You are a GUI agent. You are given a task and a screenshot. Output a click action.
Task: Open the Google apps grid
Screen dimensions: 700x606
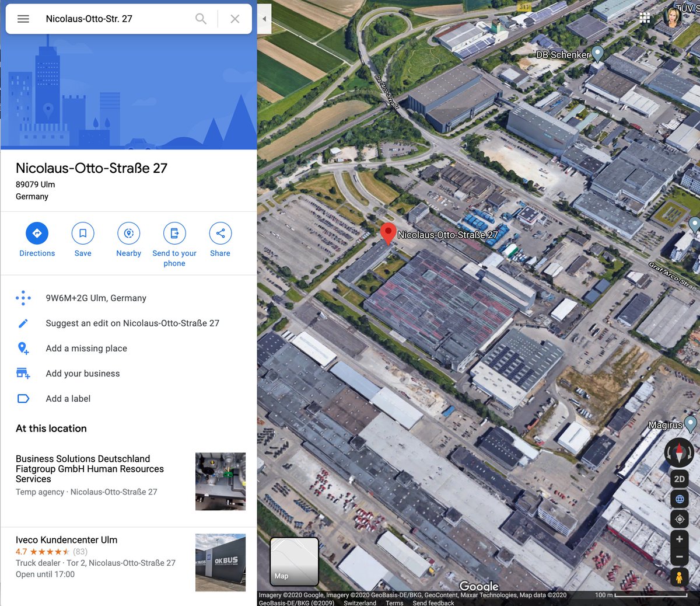(645, 18)
